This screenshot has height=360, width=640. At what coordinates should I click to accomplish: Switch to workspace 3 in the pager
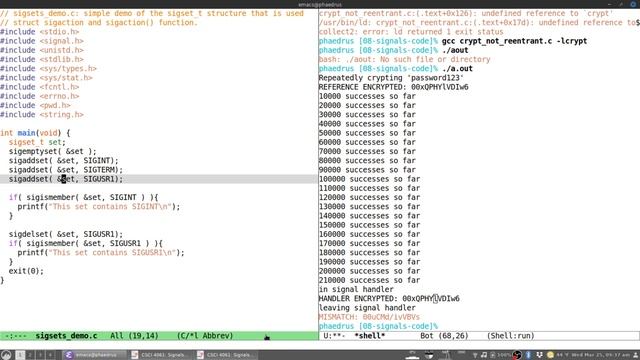click(x=40, y=355)
